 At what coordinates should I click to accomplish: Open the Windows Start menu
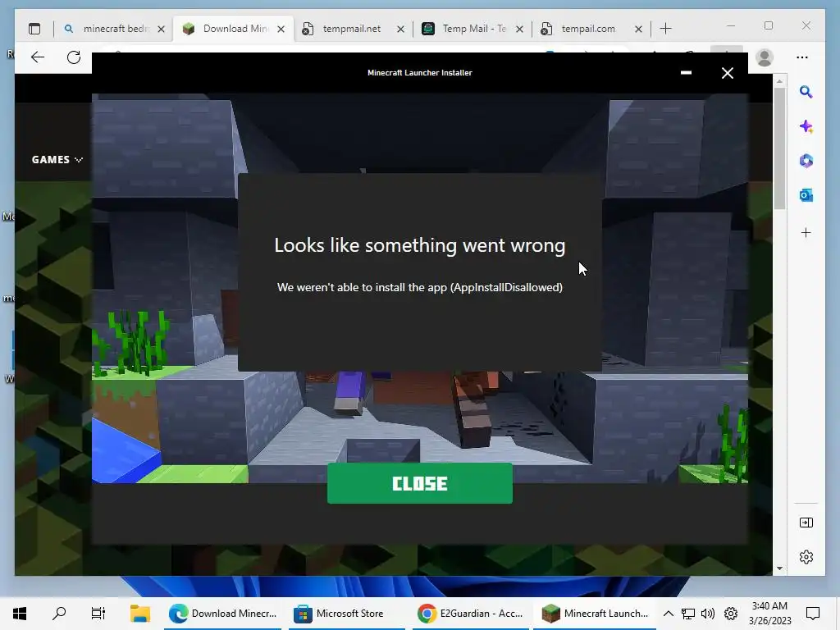point(20,614)
